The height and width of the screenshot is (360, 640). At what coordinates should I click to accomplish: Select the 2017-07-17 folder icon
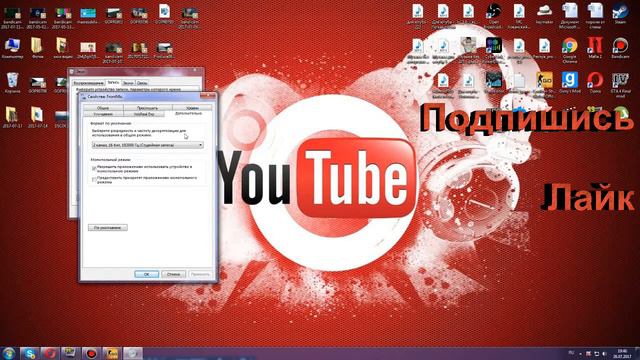click(x=12, y=117)
